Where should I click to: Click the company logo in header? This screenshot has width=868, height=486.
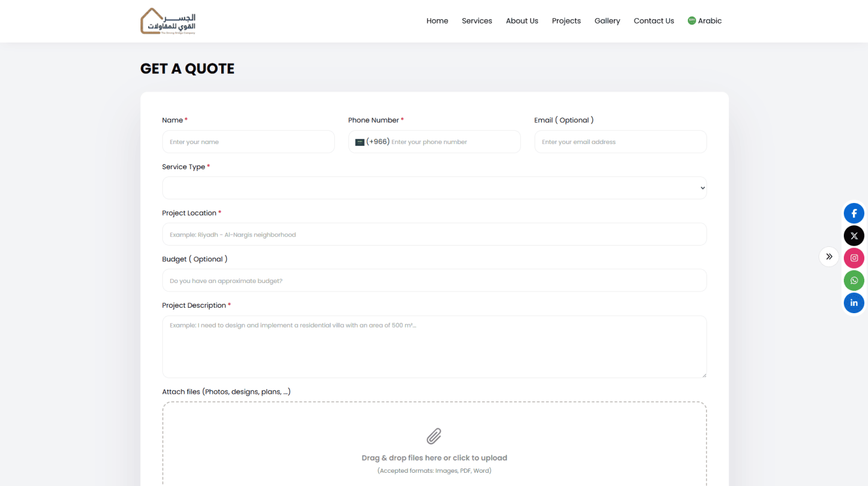click(168, 21)
